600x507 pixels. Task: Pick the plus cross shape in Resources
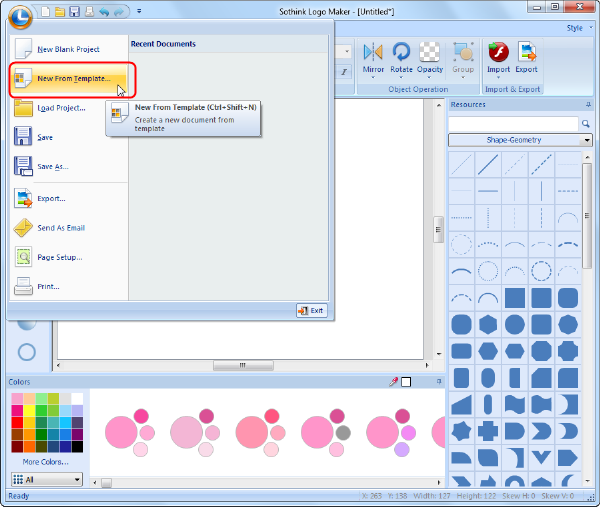pyautogui.click(x=488, y=431)
